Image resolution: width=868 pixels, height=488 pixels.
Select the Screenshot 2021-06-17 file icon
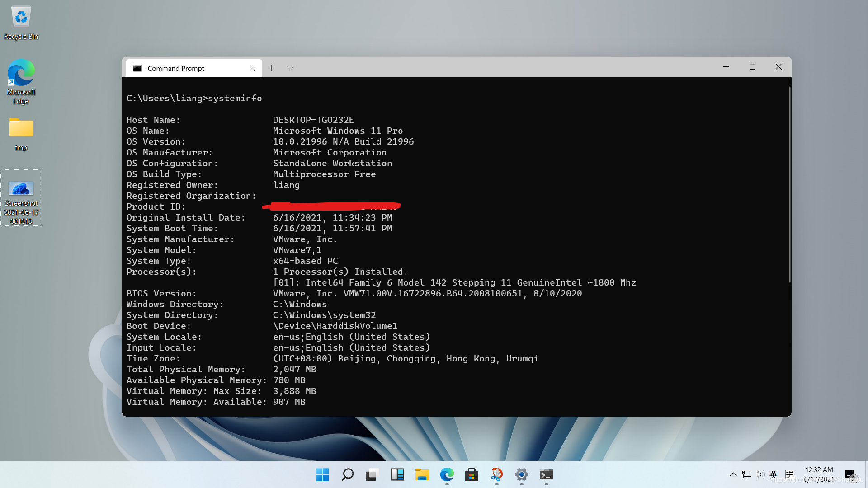[x=21, y=198]
